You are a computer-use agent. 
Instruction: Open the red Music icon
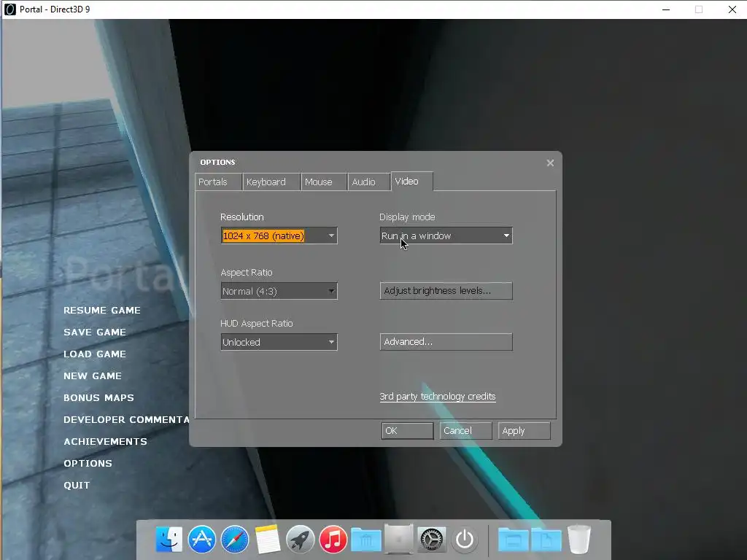[x=333, y=540]
